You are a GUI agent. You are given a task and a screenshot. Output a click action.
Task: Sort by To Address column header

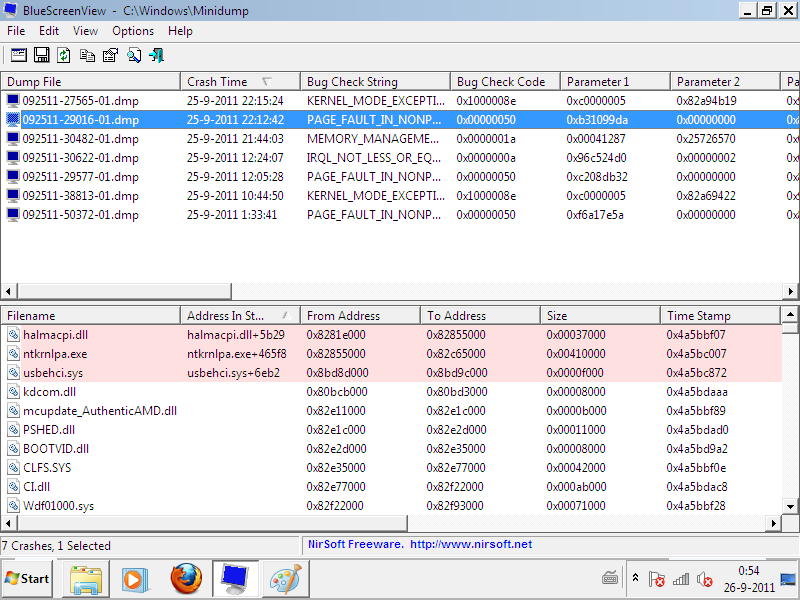480,316
